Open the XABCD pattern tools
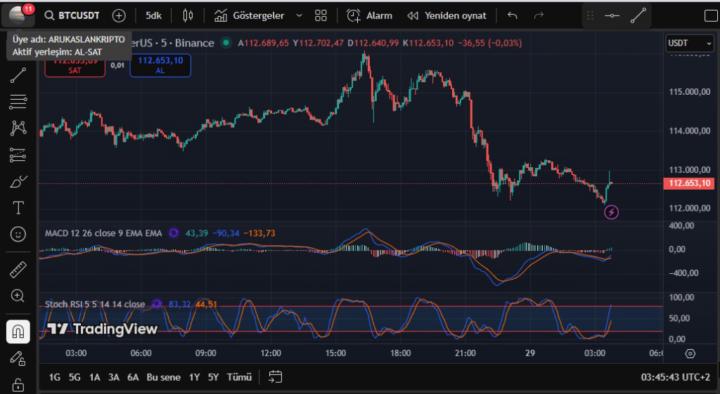The image size is (720, 394). (18, 128)
